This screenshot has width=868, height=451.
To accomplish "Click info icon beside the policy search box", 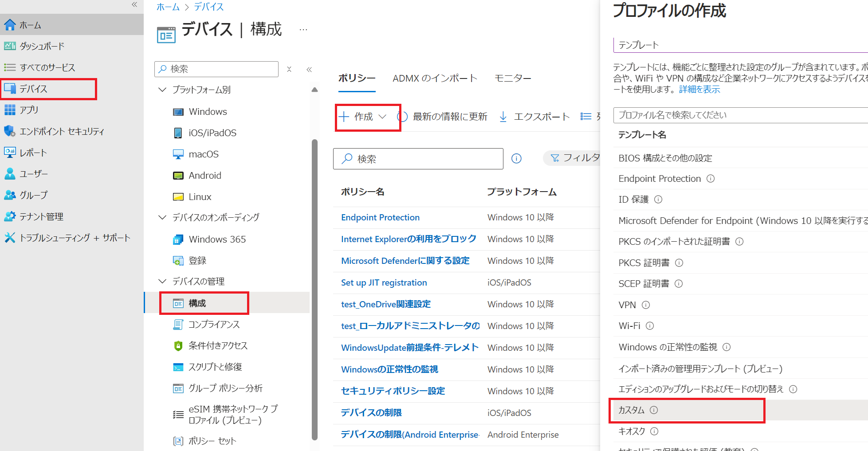I will pyautogui.click(x=516, y=158).
